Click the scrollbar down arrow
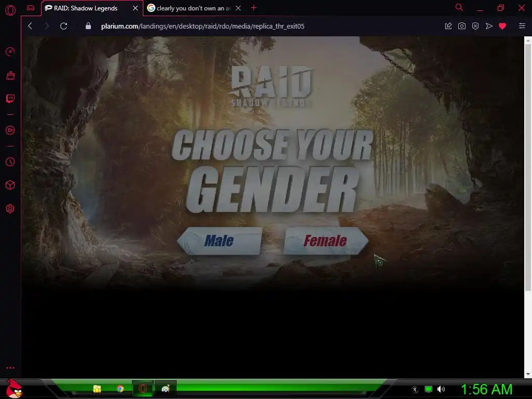 coord(528,374)
